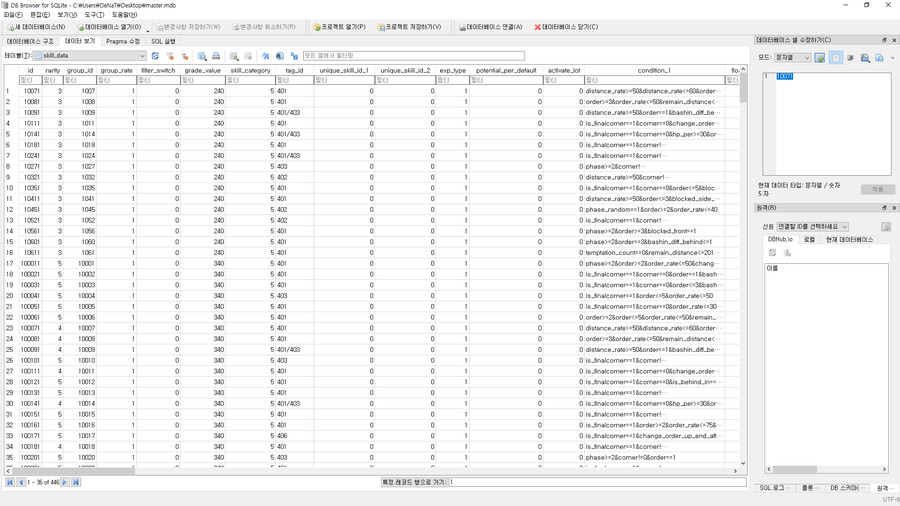Select tag_id cell 406 in row 33

294,436
